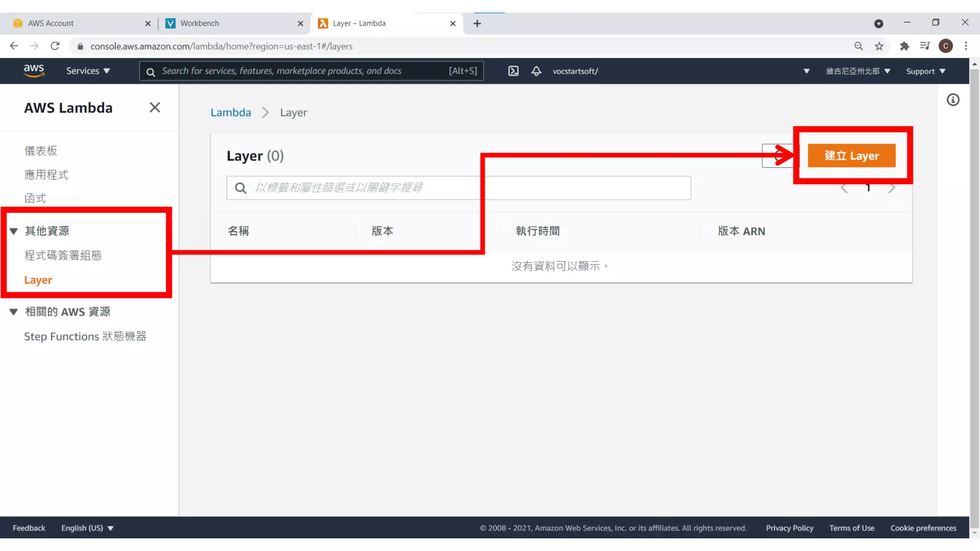This screenshot has width=980, height=551.
Task: Click the Lambda breadcrumb link
Action: point(231,112)
